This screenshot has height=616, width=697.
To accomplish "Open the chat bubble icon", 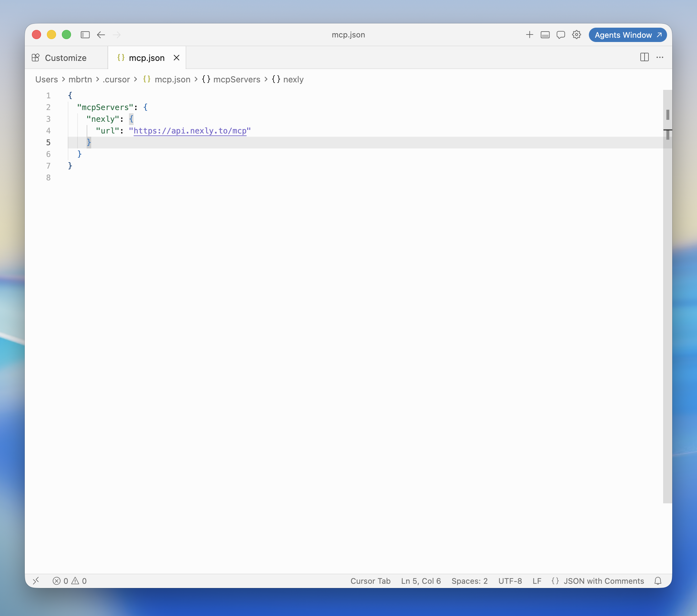I will 561,35.
